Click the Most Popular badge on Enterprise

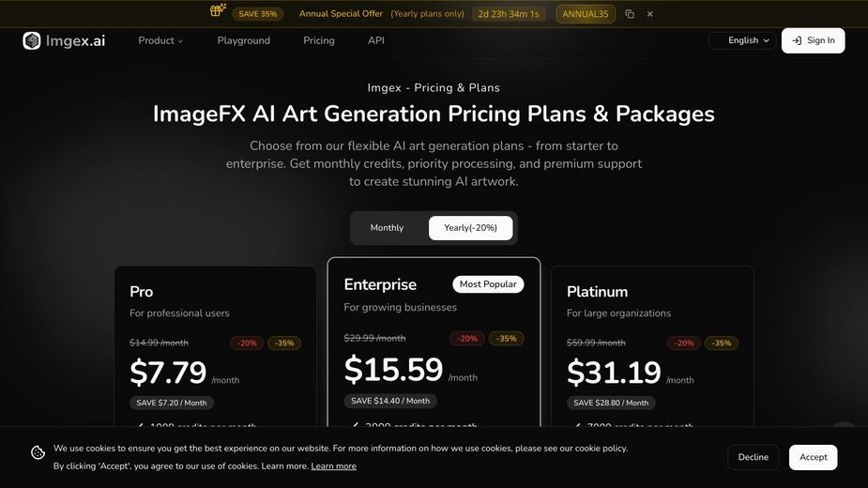tap(488, 284)
